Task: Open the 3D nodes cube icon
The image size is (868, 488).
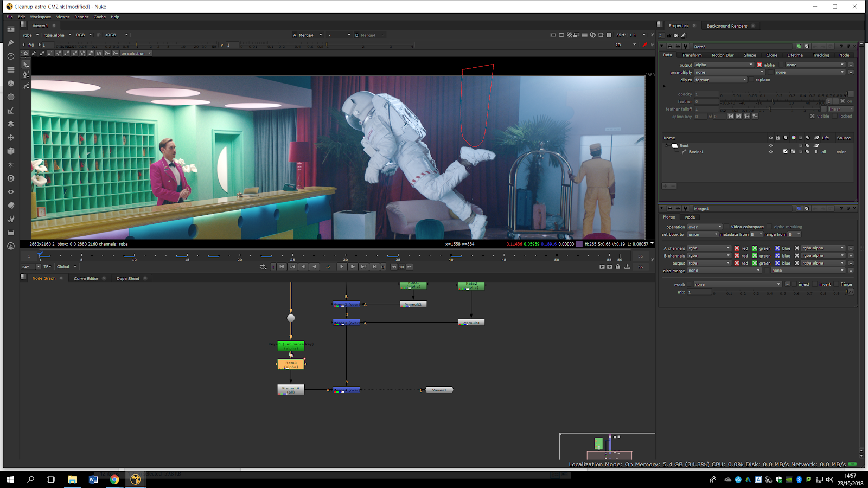Action: 11,151
